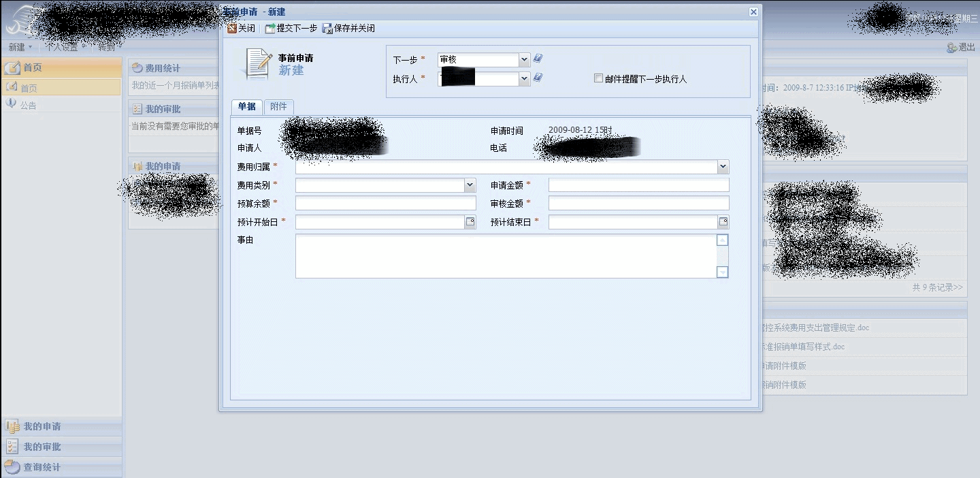The width and height of the screenshot is (980, 478).
Task: Switch to the 附件 tab
Action: (278, 107)
